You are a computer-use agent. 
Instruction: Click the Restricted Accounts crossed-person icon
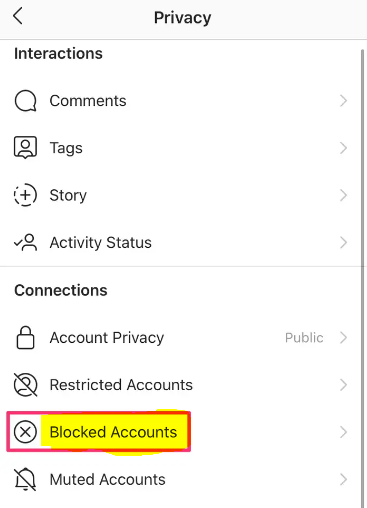point(25,385)
